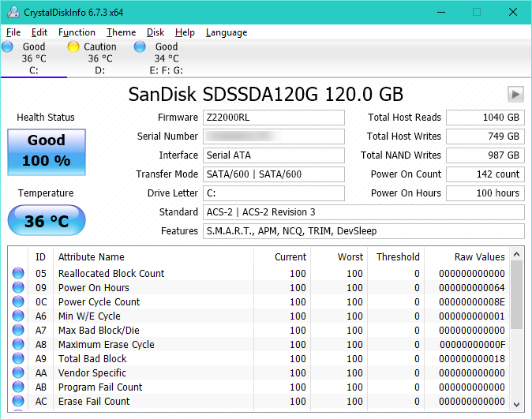Click the ID column header
532x419 pixels.
pyautogui.click(x=40, y=256)
